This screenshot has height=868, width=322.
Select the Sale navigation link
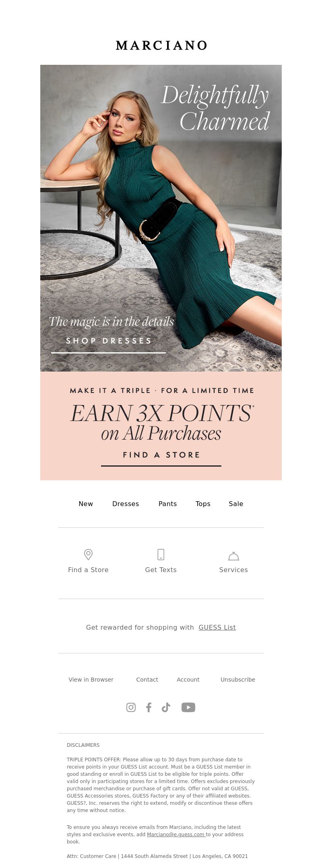pyautogui.click(x=236, y=504)
